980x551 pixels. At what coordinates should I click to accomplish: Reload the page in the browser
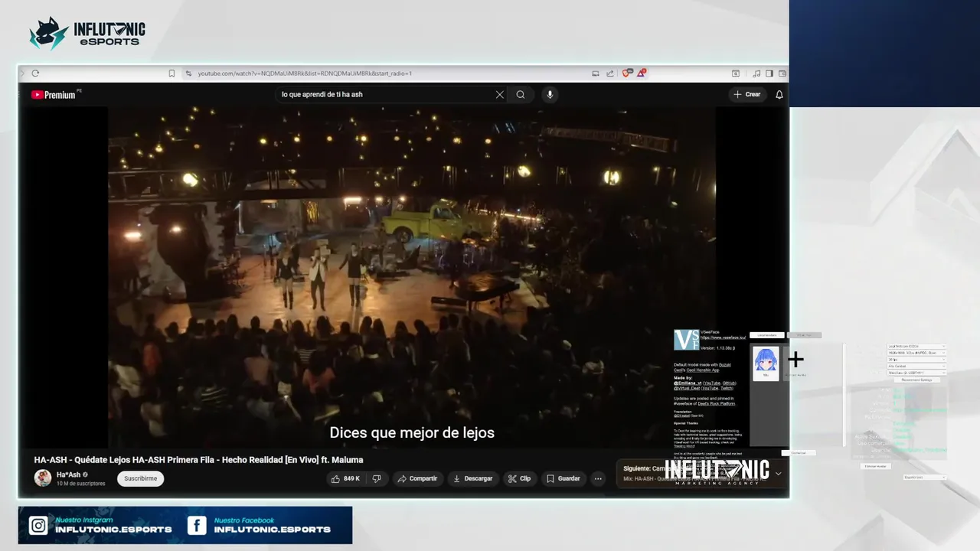coord(35,73)
